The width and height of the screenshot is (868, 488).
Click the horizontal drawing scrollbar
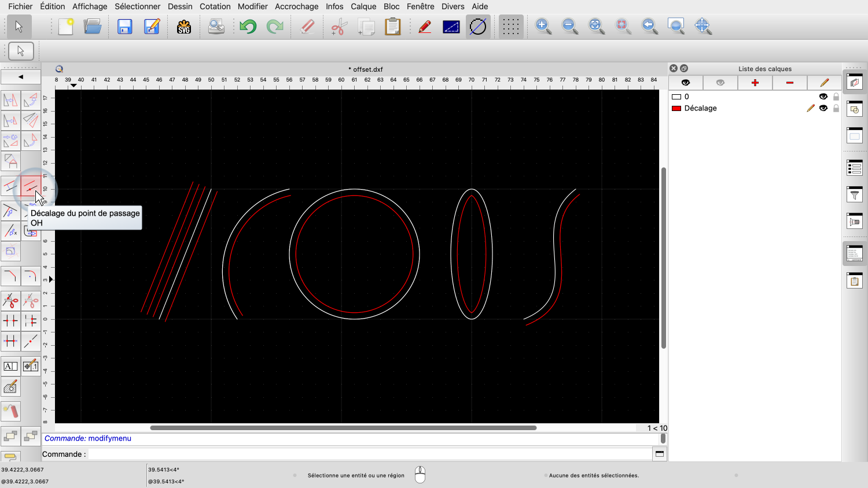pyautogui.click(x=343, y=428)
